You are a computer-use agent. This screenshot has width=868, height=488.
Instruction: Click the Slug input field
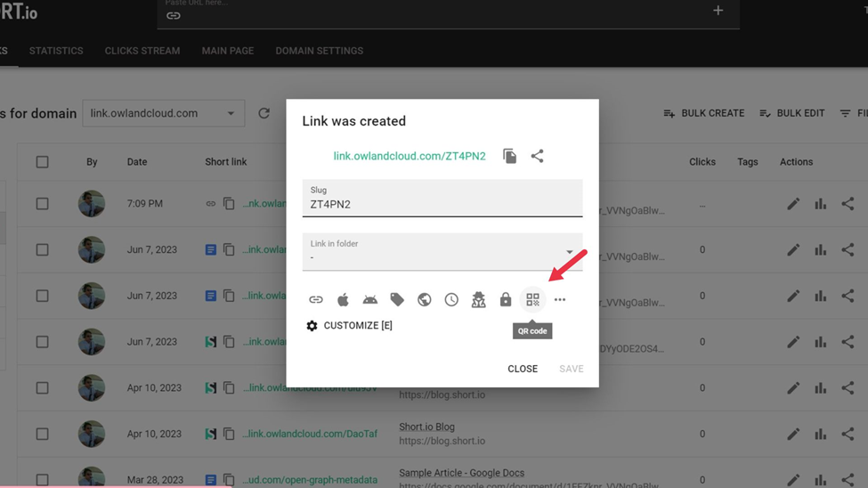click(x=442, y=198)
